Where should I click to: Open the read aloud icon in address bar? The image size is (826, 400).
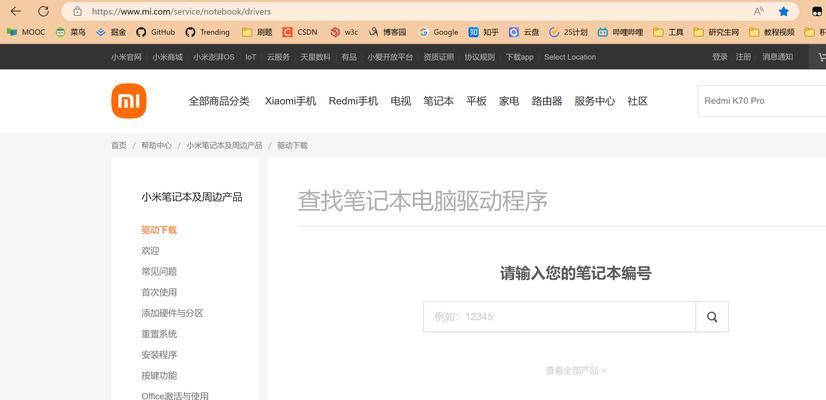759,11
